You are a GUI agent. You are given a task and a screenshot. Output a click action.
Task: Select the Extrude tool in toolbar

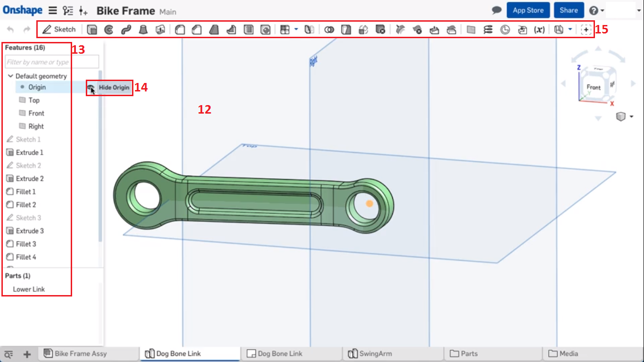(x=92, y=30)
